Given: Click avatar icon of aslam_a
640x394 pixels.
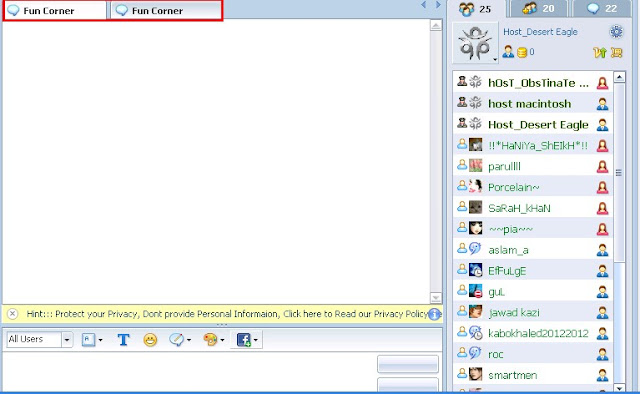Looking at the screenshot, I should point(475,249).
